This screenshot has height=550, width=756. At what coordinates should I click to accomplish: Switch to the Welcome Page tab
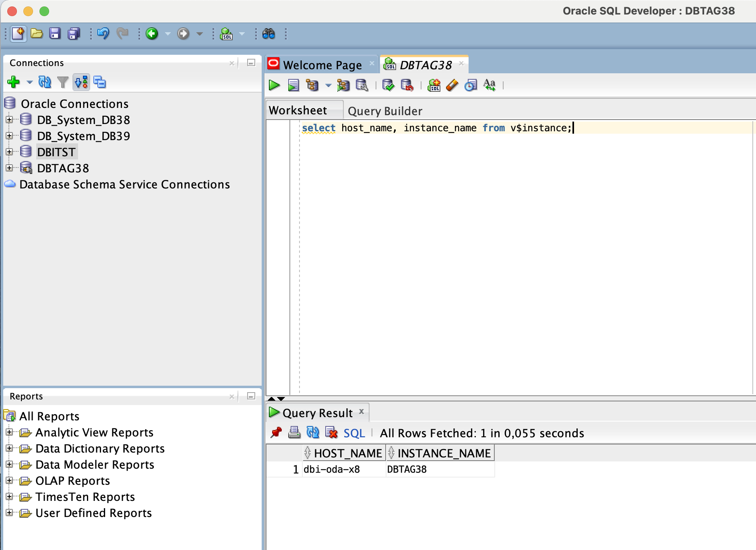pyautogui.click(x=322, y=65)
